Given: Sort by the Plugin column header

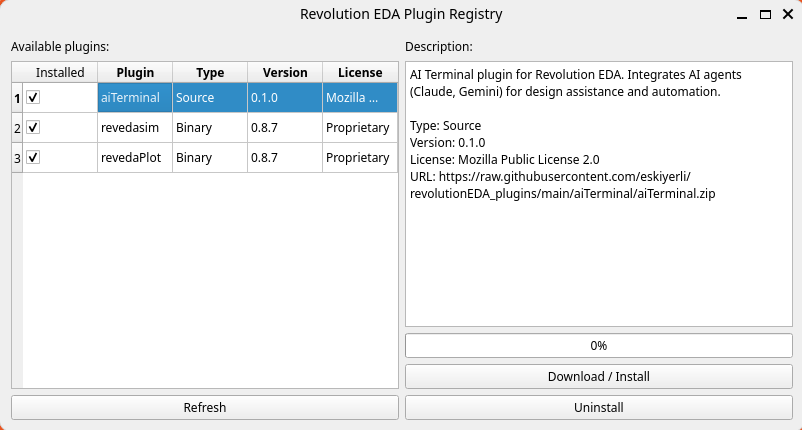Looking at the screenshot, I should pyautogui.click(x=135, y=73).
